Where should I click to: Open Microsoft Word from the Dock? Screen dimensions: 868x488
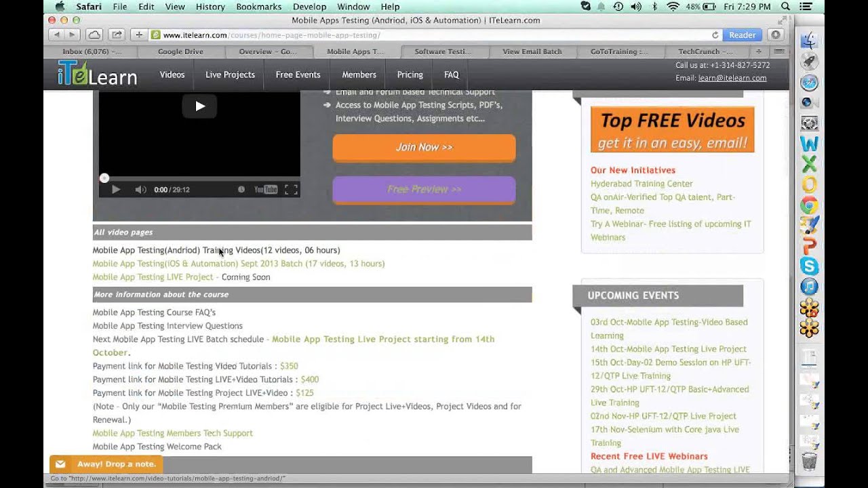(x=809, y=144)
